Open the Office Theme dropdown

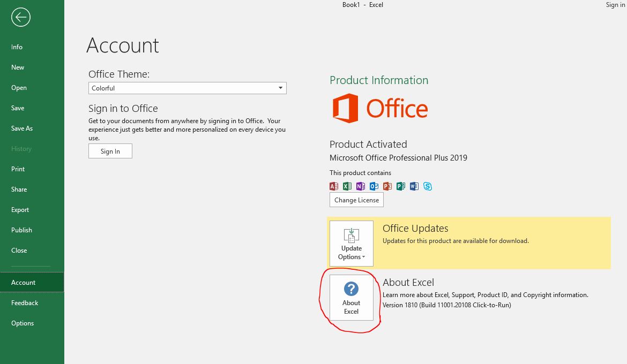[187, 88]
